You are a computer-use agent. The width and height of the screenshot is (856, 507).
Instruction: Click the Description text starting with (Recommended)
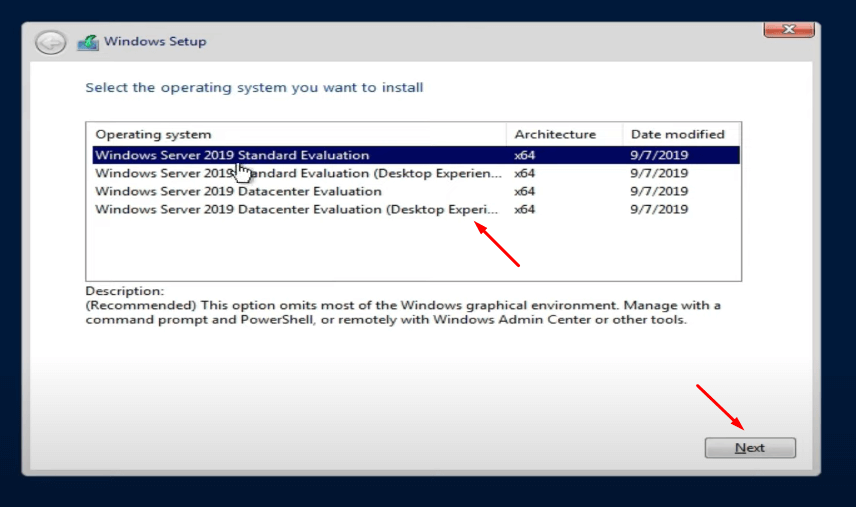click(403, 312)
